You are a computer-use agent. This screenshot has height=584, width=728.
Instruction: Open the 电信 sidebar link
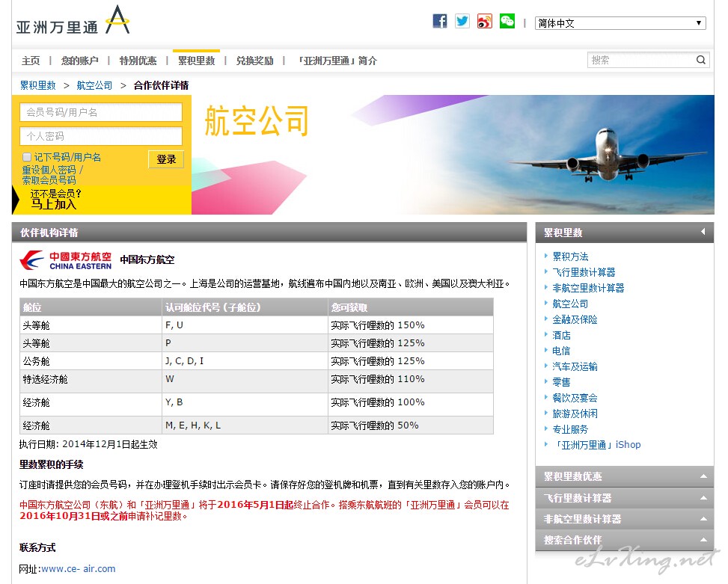[561, 351]
